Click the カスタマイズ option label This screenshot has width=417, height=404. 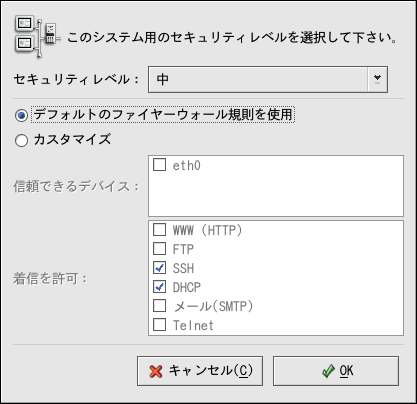coord(72,140)
